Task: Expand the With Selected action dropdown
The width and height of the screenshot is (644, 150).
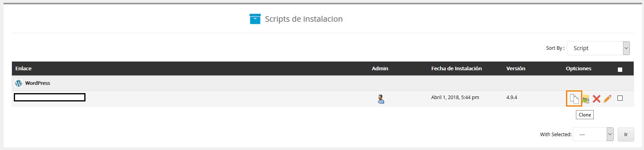Action: pos(593,134)
